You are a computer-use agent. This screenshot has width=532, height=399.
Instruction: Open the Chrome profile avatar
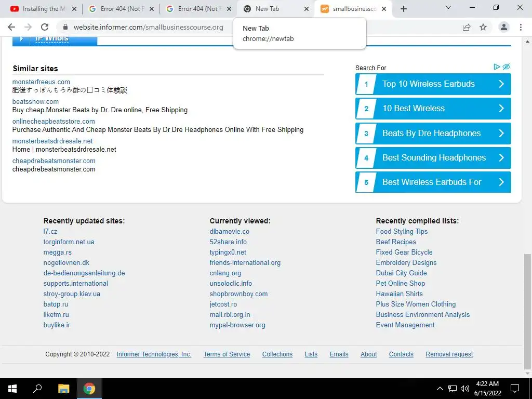(504, 27)
